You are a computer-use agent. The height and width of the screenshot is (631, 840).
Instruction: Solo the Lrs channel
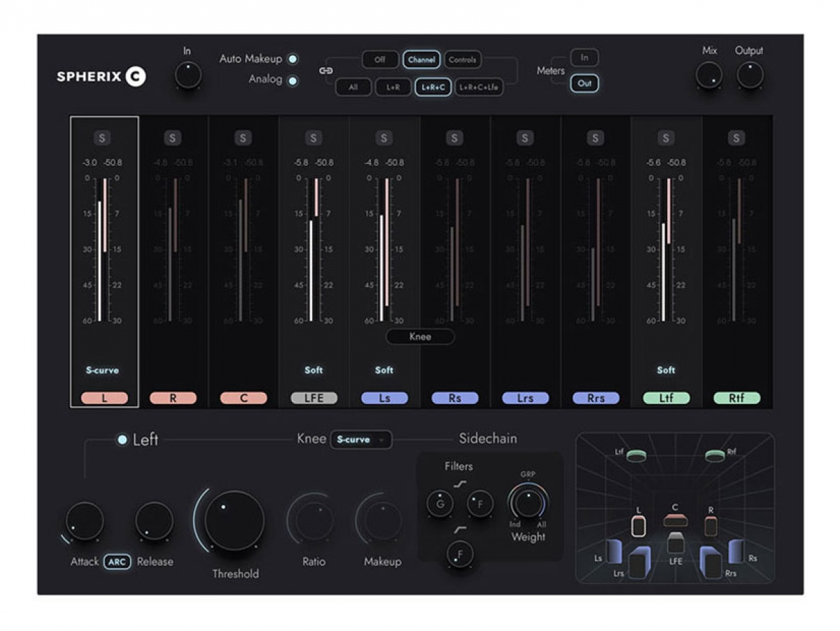(x=525, y=138)
